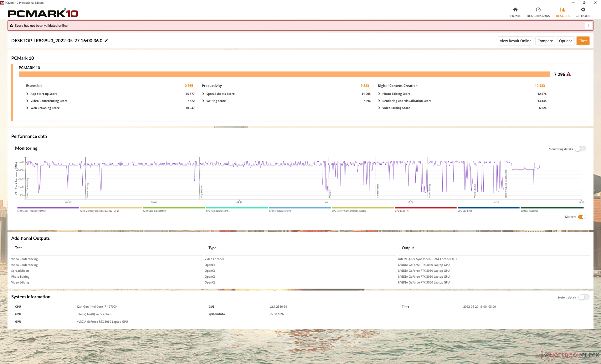Image resolution: width=601 pixels, height=364 pixels.
Task: Click the Home icon in top navigation
Action: 515,10
